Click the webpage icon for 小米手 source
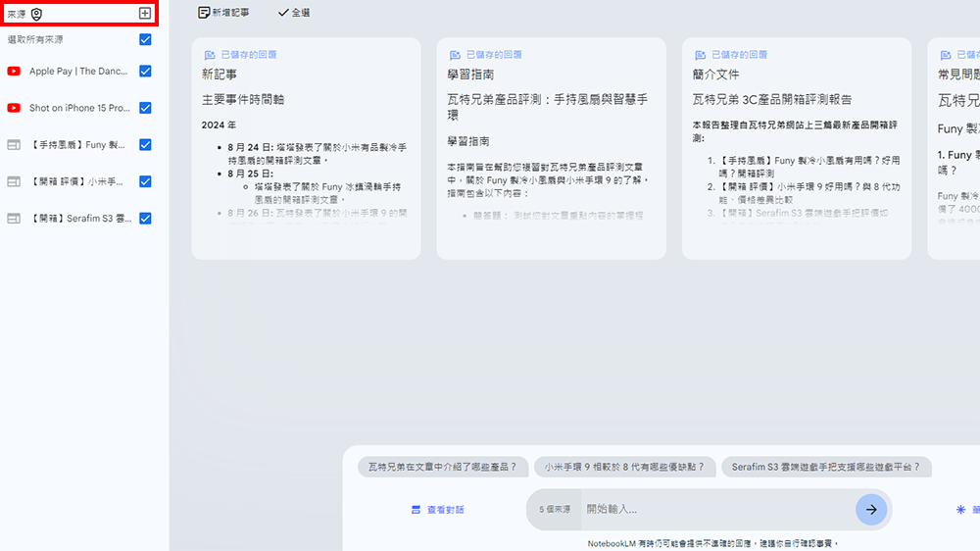The height and width of the screenshot is (551, 980). coord(14,181)
